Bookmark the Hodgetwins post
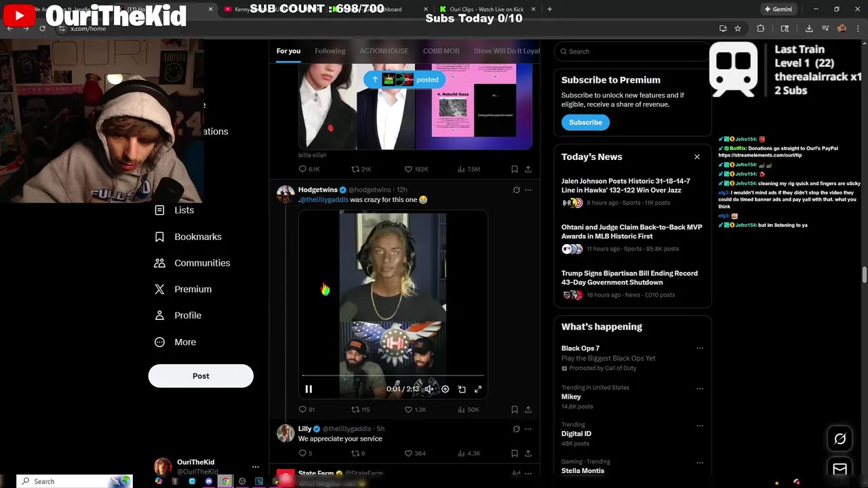This screenshot has width=868, height=488. 515,409
